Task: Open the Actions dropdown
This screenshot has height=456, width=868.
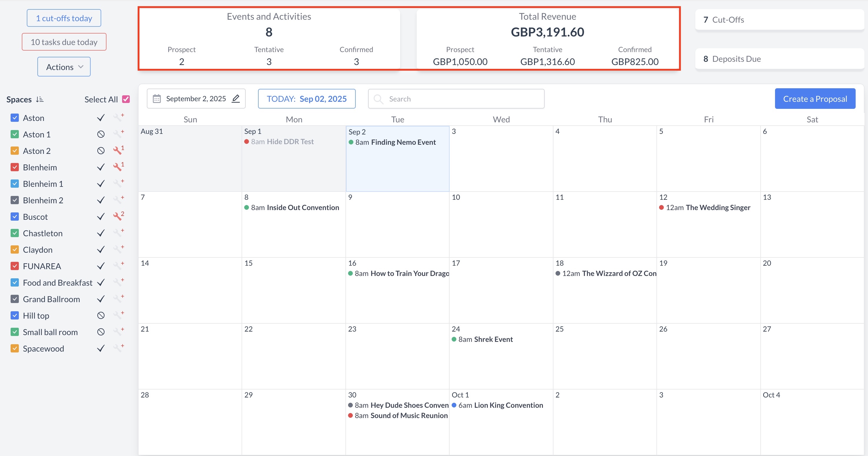Action: [x=64, y=67]
